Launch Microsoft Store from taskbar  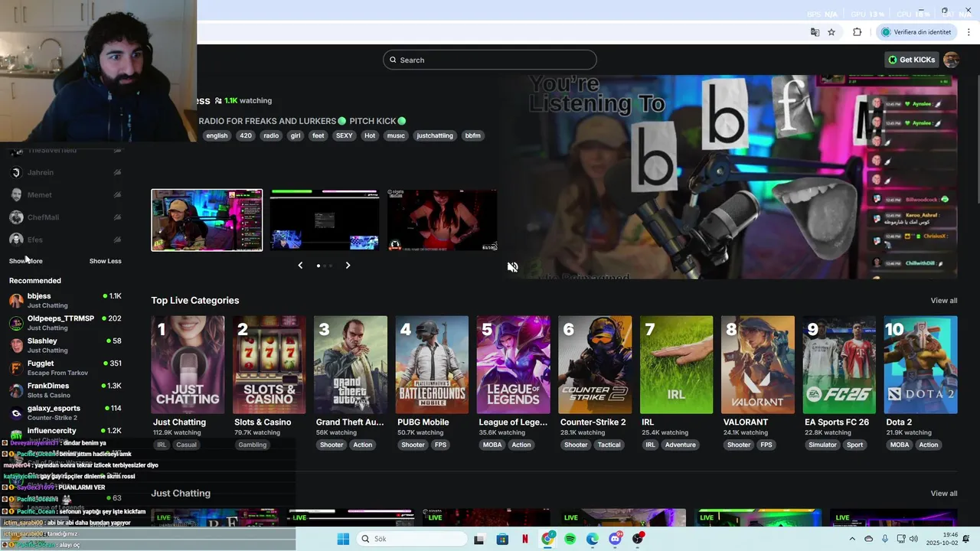tap(502, 539)
